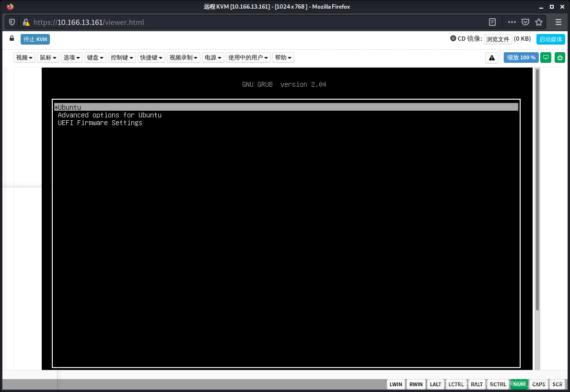Open the 视频录制 dropdown menu
570x392 pixels.
[184, 58]
